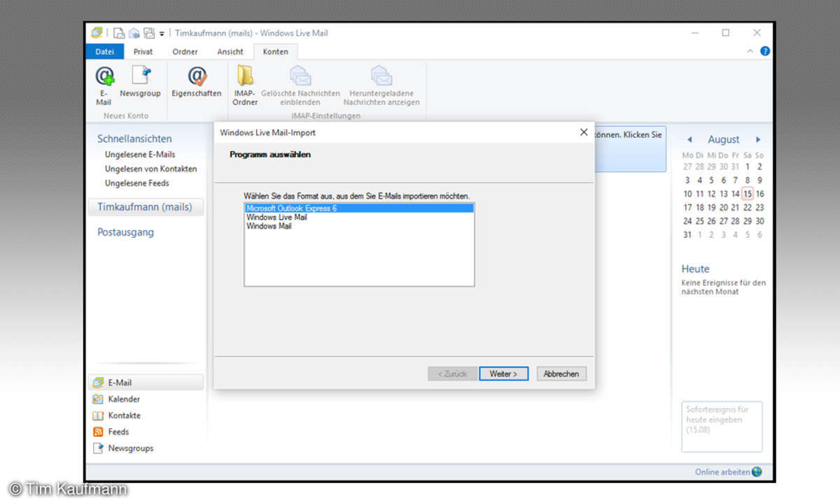840x504 pixels.
Task: Open IMAP-Ordner settings
Action: point(245,85)
